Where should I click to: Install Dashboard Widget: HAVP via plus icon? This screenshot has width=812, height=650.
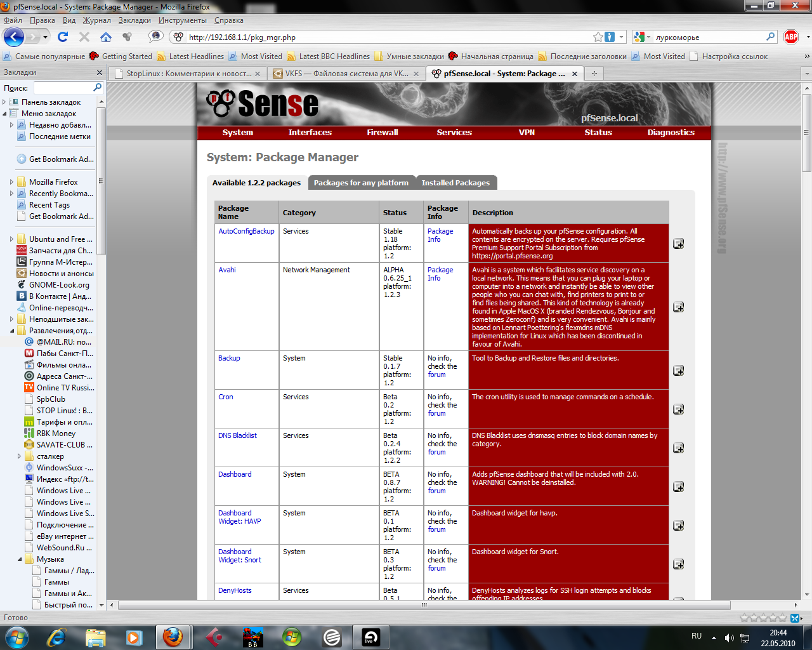click(x=678, y=526)
